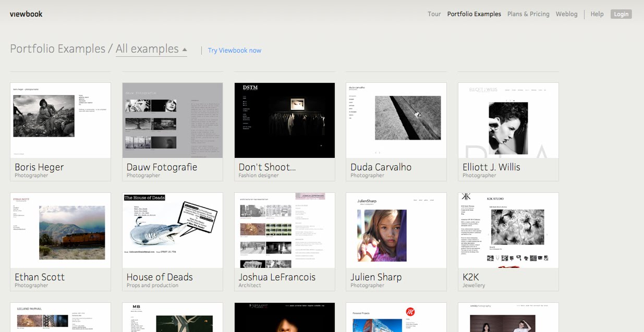Click the Boris Heger name link
Screen dimensions: 644x332
(39, 167)
